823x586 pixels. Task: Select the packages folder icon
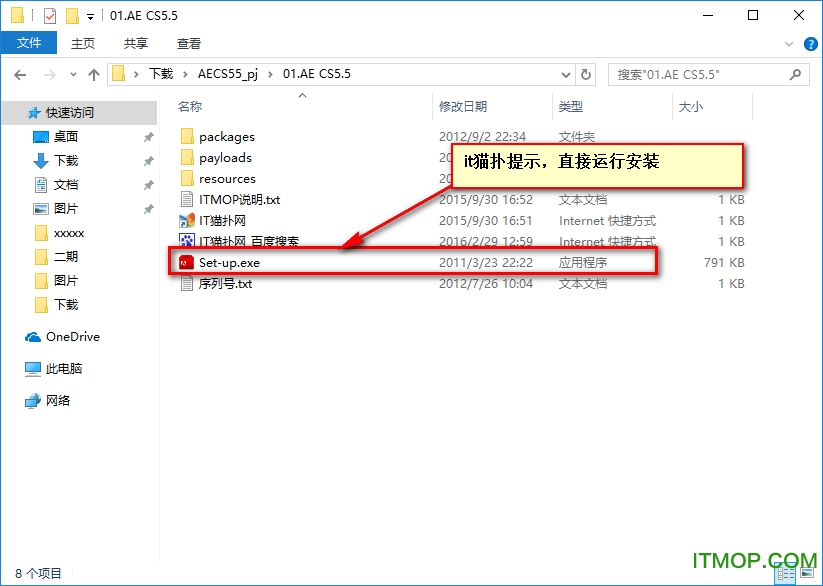(187, 137)
